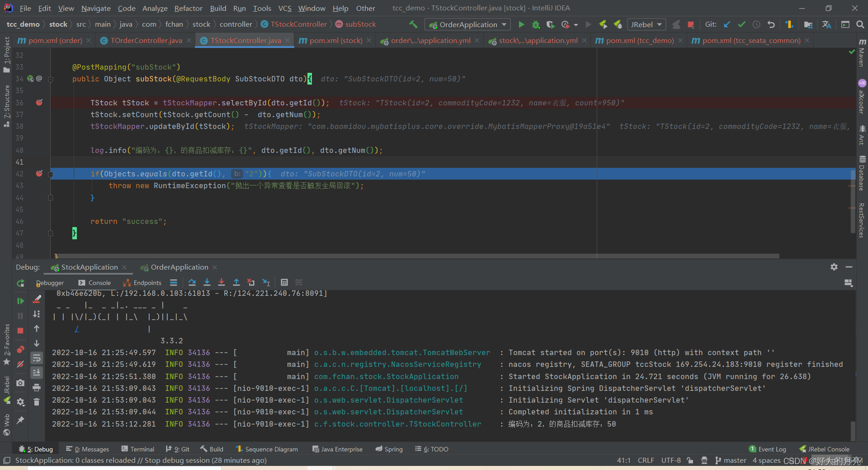Run with Coverage using the shield icon
Image resolution: width=868 pixels, height=470 pixels.
click(550, 24)
